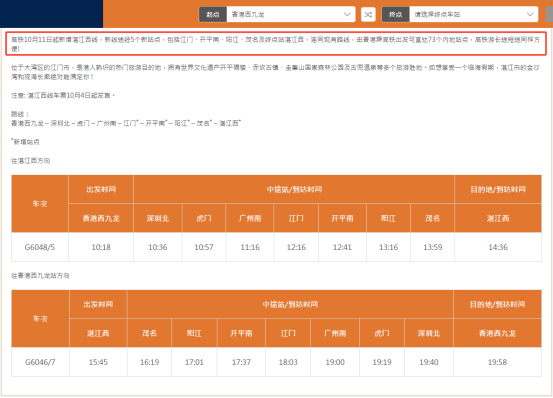
Task: Select departure time 15:45
Action: click(98, 362)
